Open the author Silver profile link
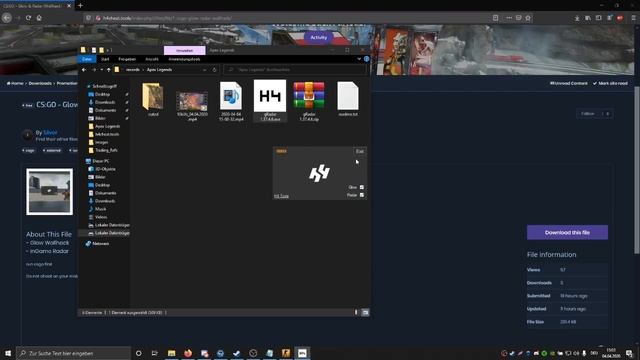 click(x=50, y=132)
